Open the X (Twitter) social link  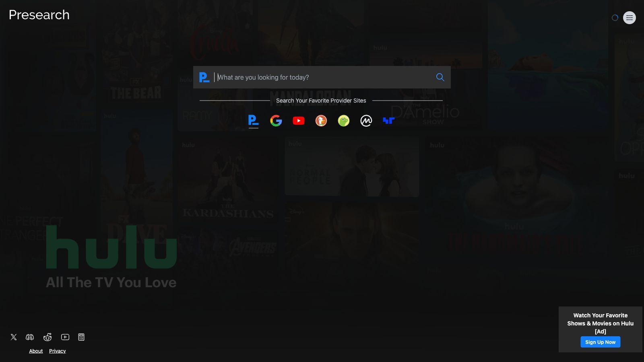coord(14,337)
